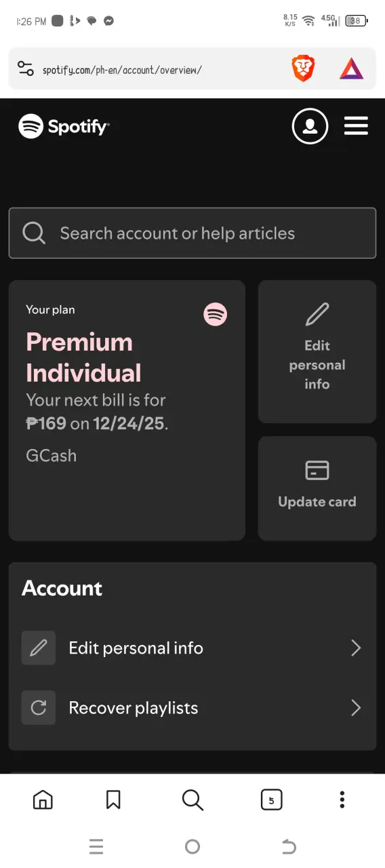Click the Spotify logo in header

[64, 126]
